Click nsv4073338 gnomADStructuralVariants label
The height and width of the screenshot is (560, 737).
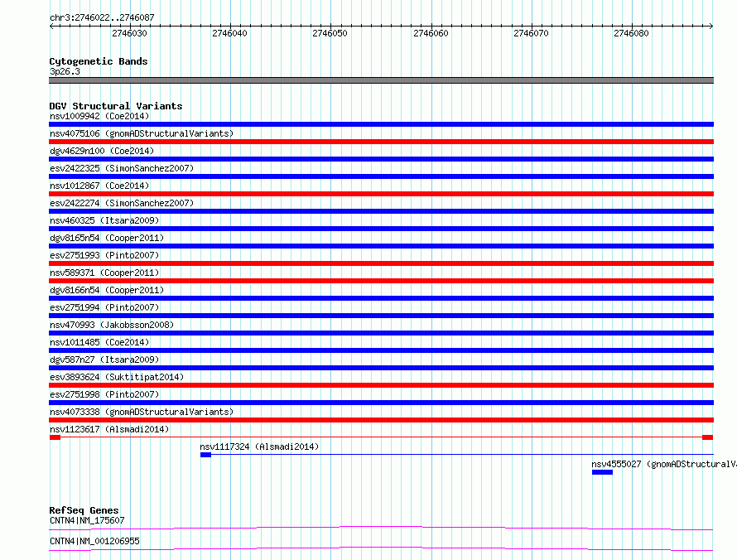(142, 412)
